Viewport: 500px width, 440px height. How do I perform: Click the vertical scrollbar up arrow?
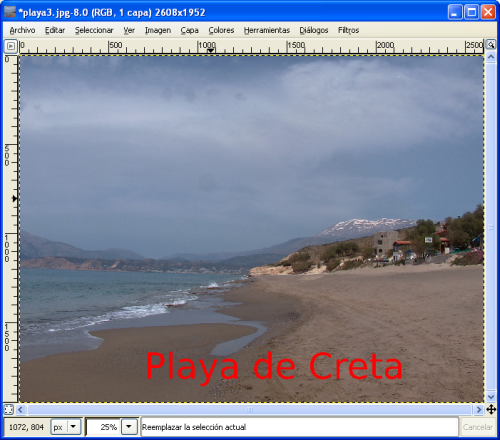491,57
